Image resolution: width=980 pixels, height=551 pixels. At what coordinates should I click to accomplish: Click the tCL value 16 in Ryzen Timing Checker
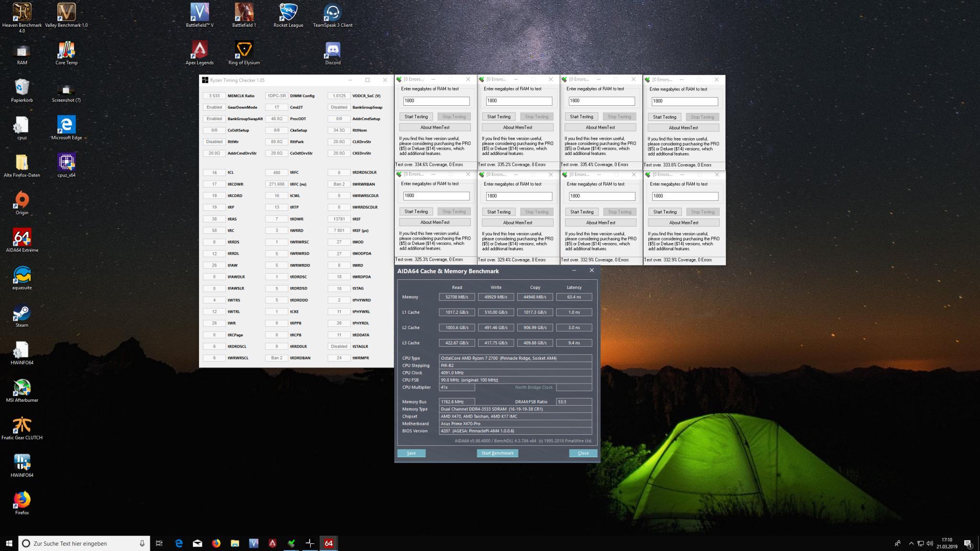coord(214,173)
